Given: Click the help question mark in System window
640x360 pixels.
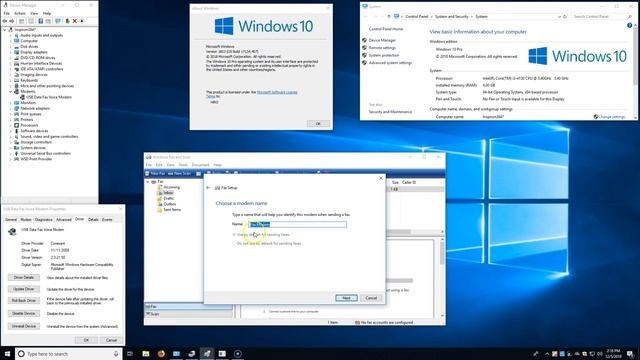Looking at the screenshot, I should [x=629, y=25].
